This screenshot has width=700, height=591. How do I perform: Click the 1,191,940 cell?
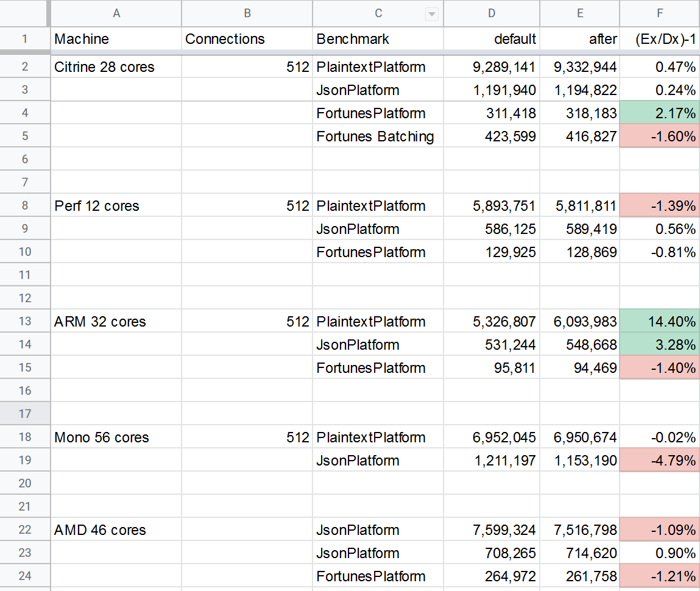point(492,90)
